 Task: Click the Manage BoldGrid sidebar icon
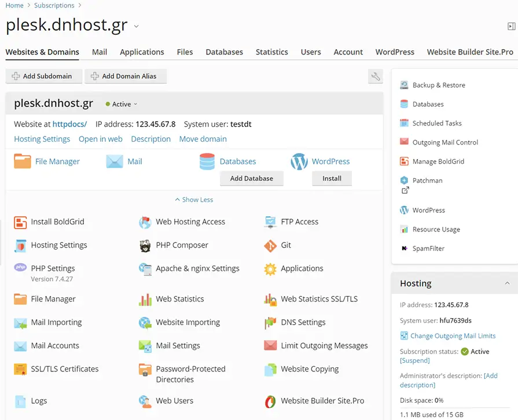pyautogui.click(x=404, y=161)
